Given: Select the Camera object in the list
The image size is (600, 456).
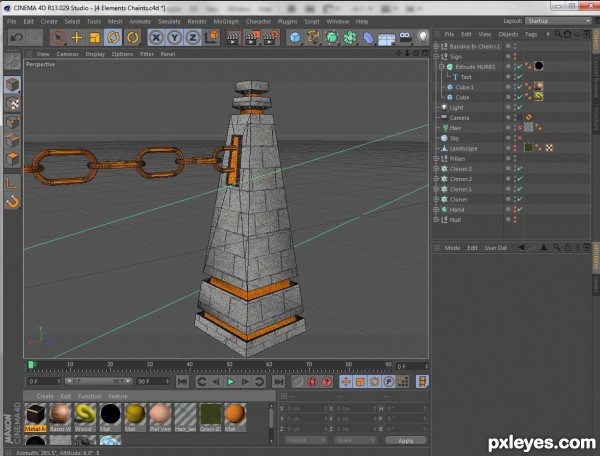Looking at the screenshot, I should click(459, 118).
